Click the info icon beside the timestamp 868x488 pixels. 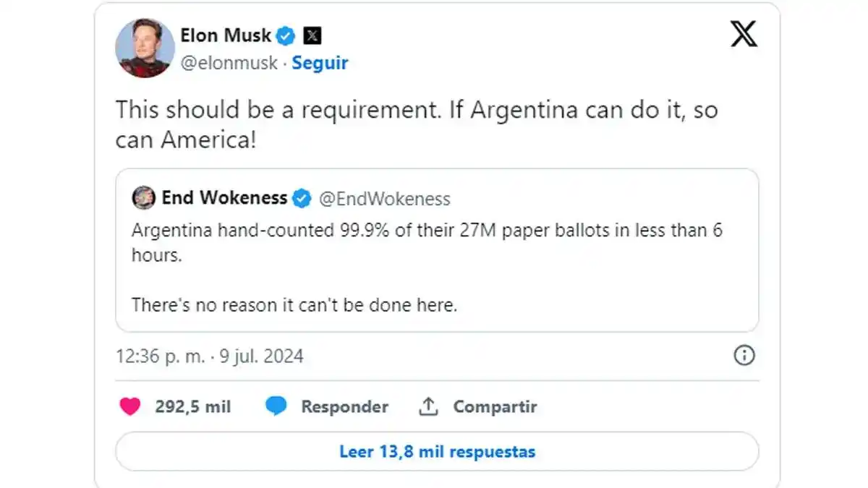tap(744, 356)
